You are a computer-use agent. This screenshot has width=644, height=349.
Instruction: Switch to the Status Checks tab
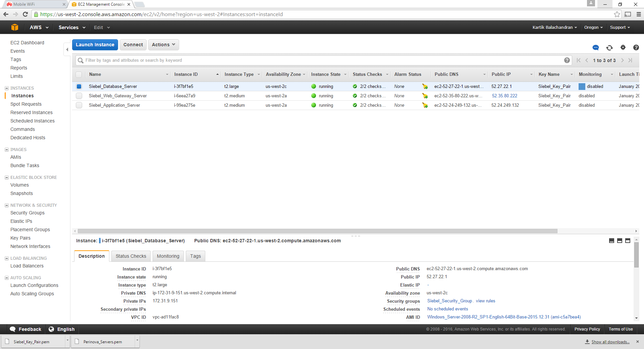click(x=131, y=256)
